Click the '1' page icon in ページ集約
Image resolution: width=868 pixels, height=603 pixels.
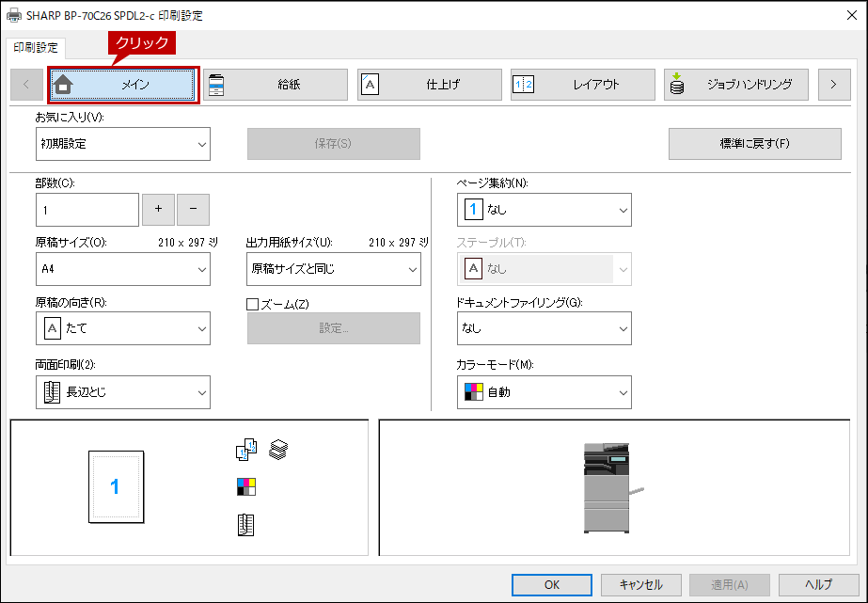pos(473,210)
